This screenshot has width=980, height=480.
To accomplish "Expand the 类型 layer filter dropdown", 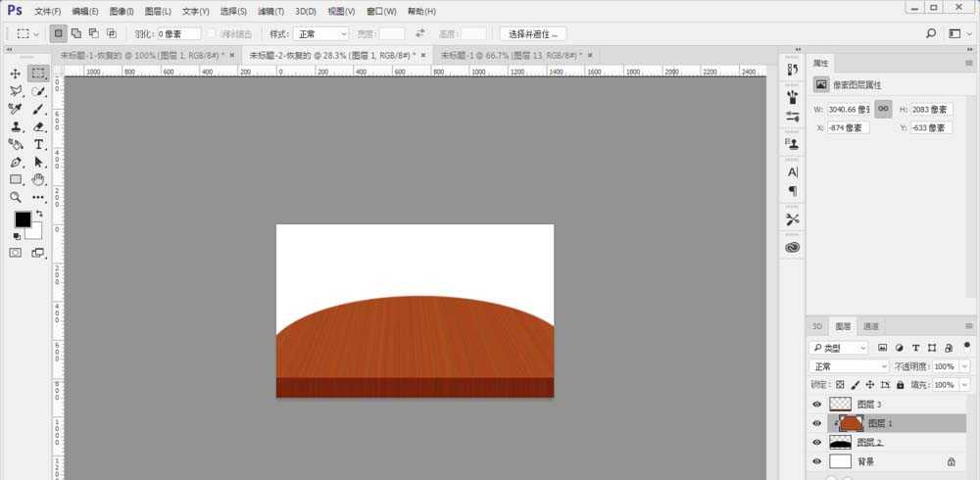I will coord(839,348).
